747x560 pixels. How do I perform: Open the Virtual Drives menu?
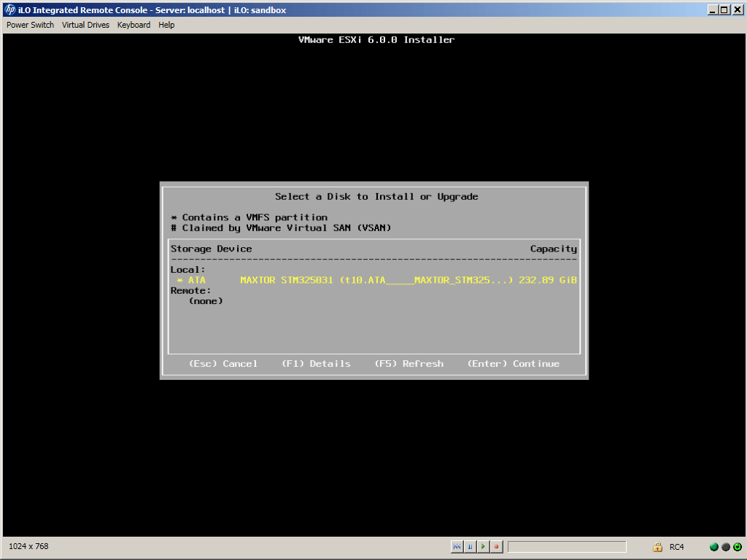point(85,25)
